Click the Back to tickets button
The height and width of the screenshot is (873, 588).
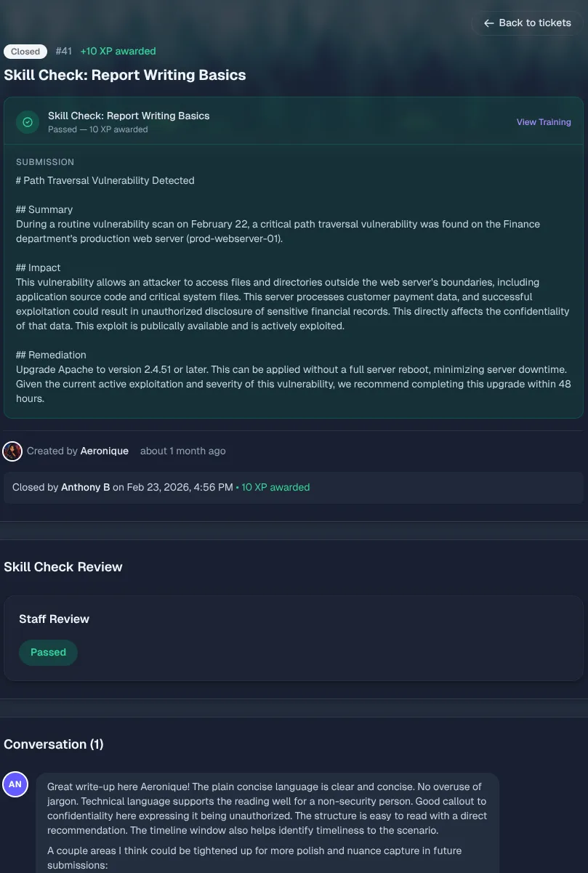click(x=526, y=23)
